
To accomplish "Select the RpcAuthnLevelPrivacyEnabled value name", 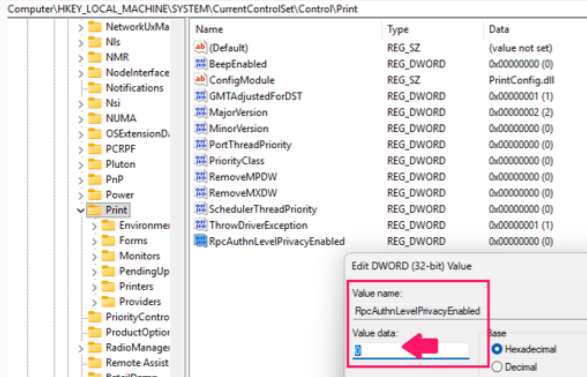I will [277, 241].
